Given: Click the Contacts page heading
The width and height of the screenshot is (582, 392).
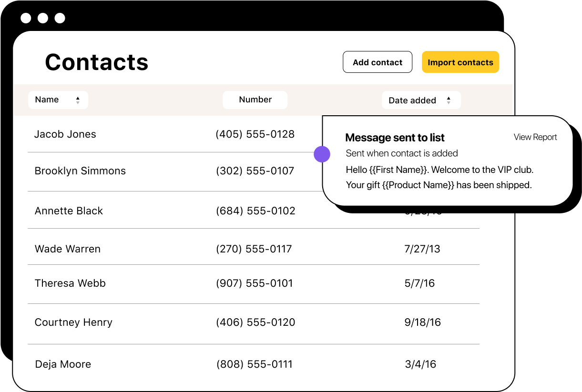Looking at the screenshot, I should pos(97,62).
